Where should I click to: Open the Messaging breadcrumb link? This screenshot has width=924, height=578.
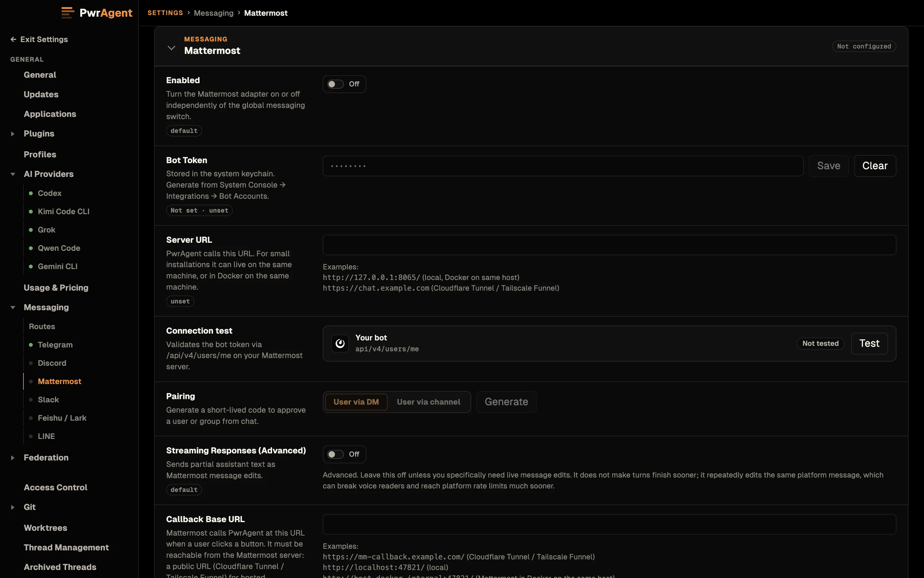click(x=213, y=13)
